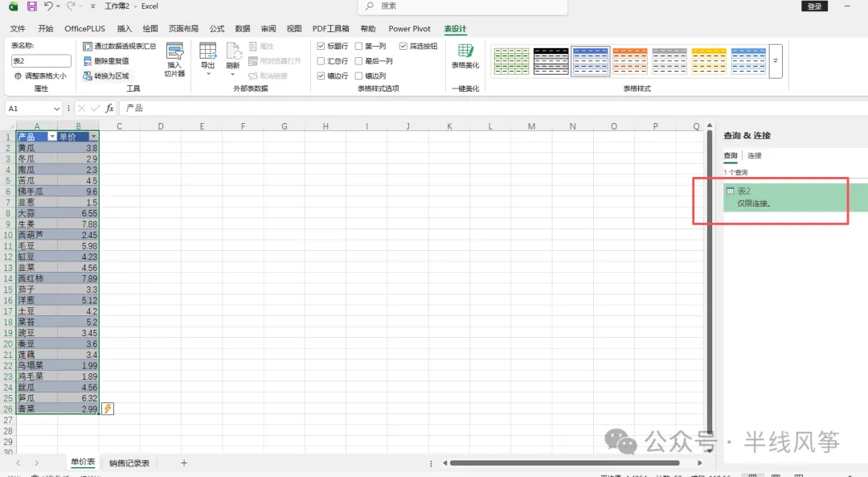The height and width of the screenshot is (477, 868).
Task: Enable the 第一列 checkbox
Action: click(x=358, y=46)
